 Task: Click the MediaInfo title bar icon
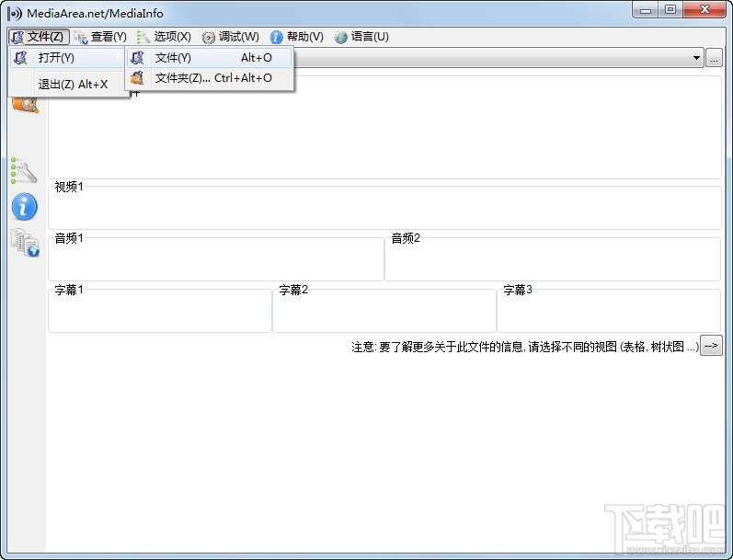tap(15, 13)
